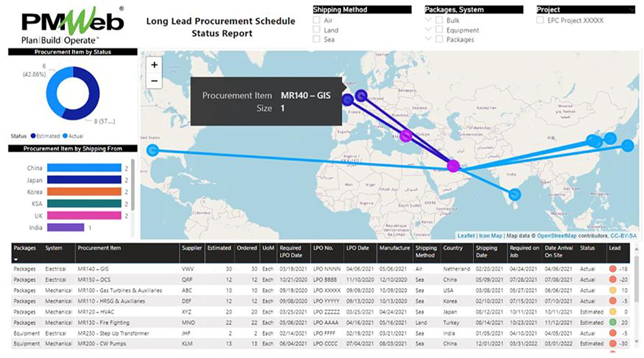Tick the EPC Project XXXXX checkbox
644x358 pixels.
(540, 20)
